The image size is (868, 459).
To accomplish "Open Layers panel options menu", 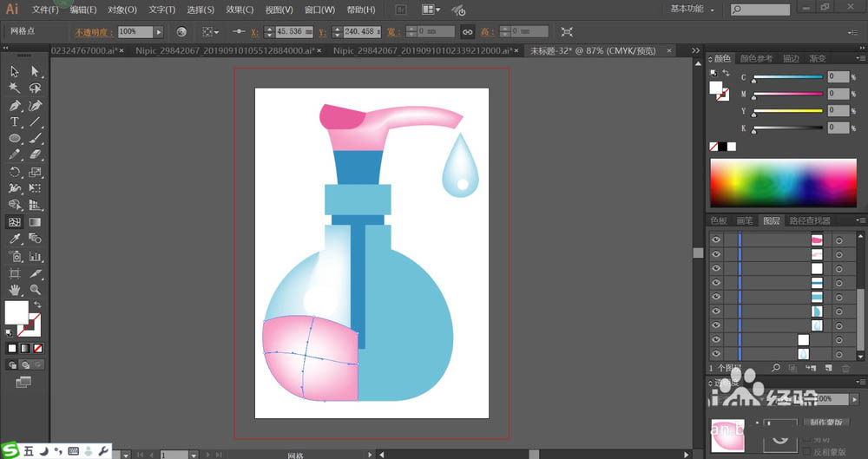I will (x=861, y=220).
